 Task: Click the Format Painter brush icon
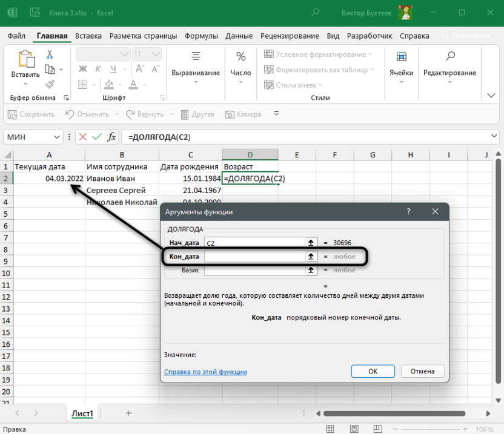pyautogui.click(x=50, y=84)
